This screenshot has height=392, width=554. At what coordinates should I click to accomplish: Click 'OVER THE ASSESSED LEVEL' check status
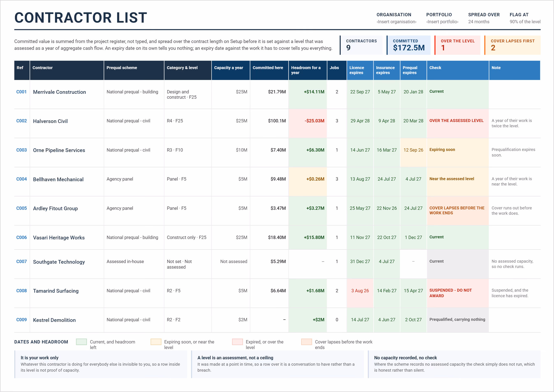click(x=458, y=123)
